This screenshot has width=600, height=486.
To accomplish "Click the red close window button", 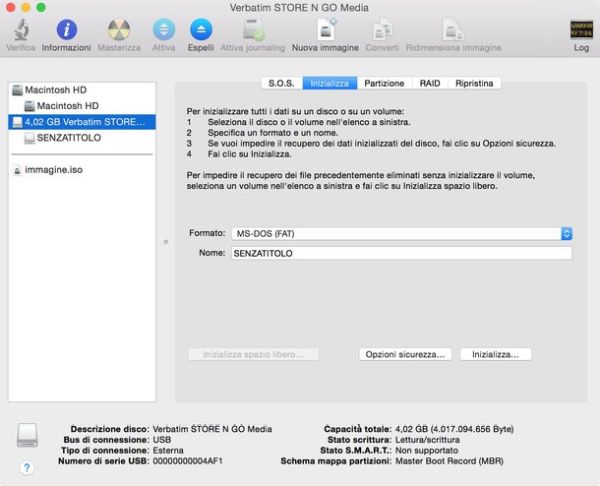I will coord(11,7).
